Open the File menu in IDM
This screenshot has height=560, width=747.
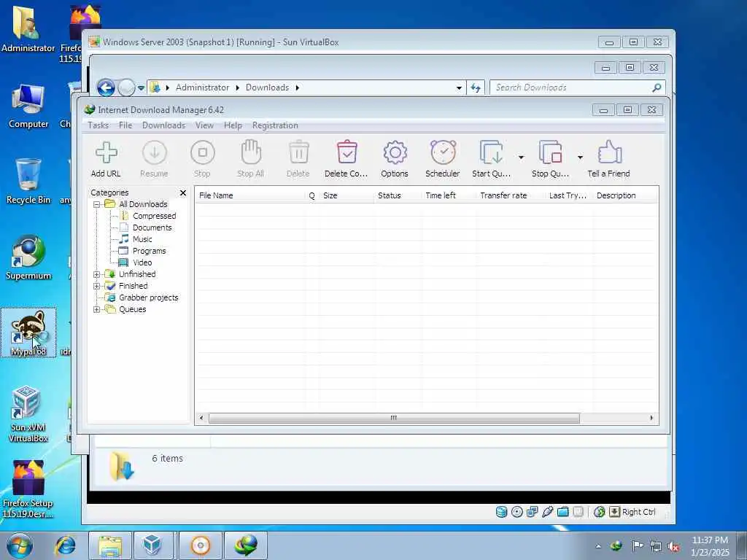(x=125, y=125)
